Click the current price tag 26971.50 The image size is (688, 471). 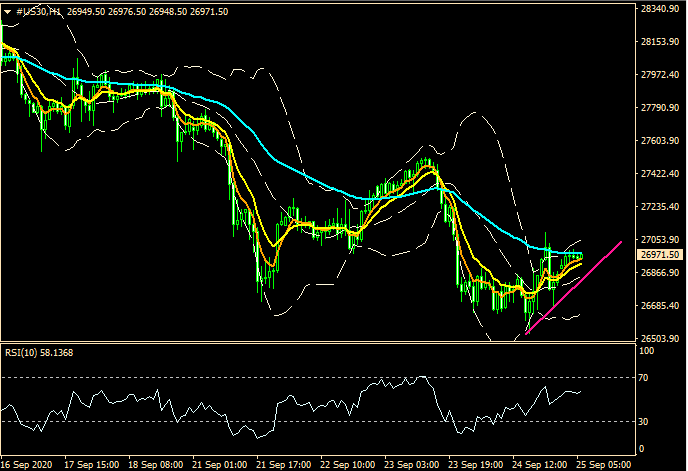(x=657, y=255)
